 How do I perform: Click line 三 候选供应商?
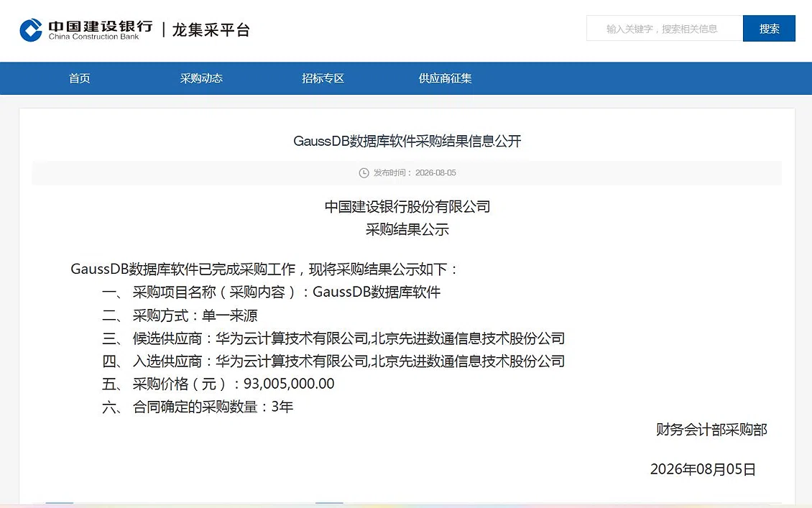333,338
